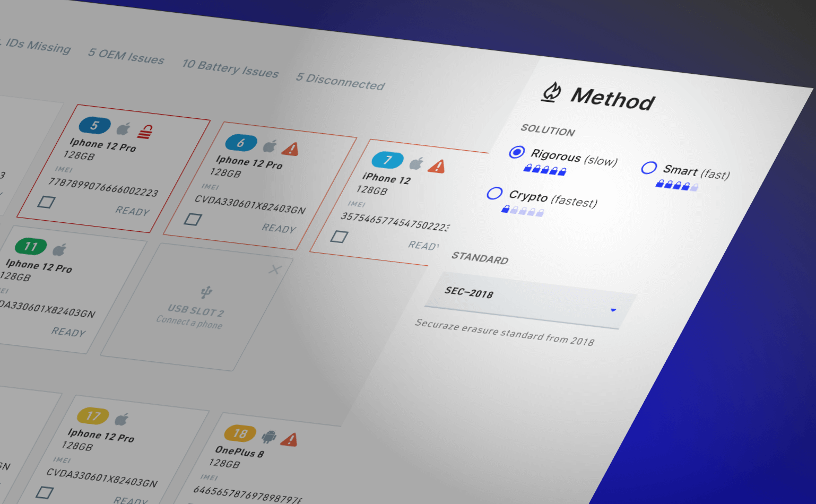This screenshot has height=504, width=816.
Task: Click the Apple logo on device 11 card
Action: pyautogui.click(x=60, y=249)
